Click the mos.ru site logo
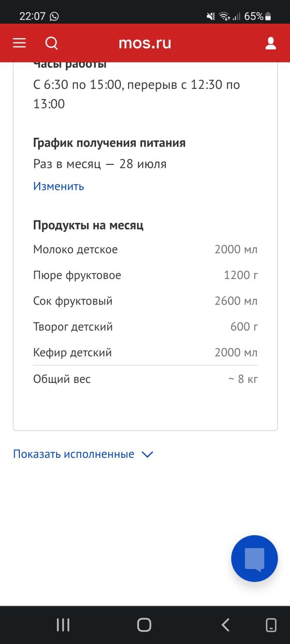 coord(145,43)
